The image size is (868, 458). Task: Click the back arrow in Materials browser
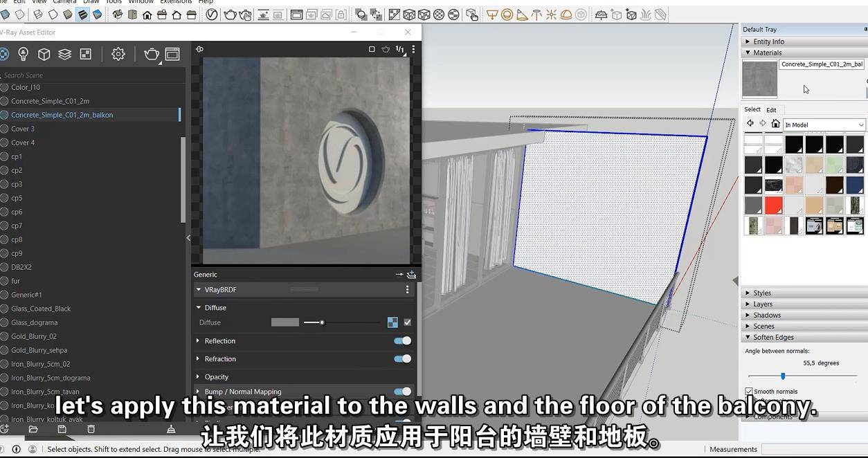[750, 124]
